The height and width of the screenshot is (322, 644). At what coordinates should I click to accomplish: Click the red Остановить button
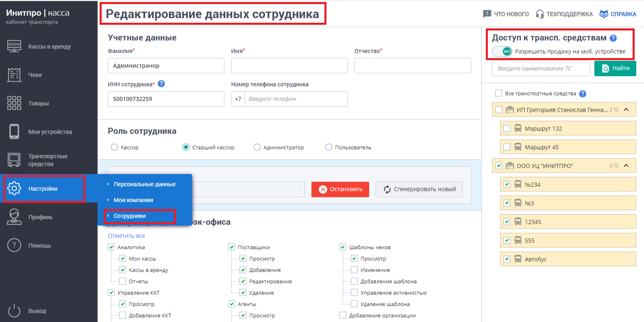[x=340, y=189]
